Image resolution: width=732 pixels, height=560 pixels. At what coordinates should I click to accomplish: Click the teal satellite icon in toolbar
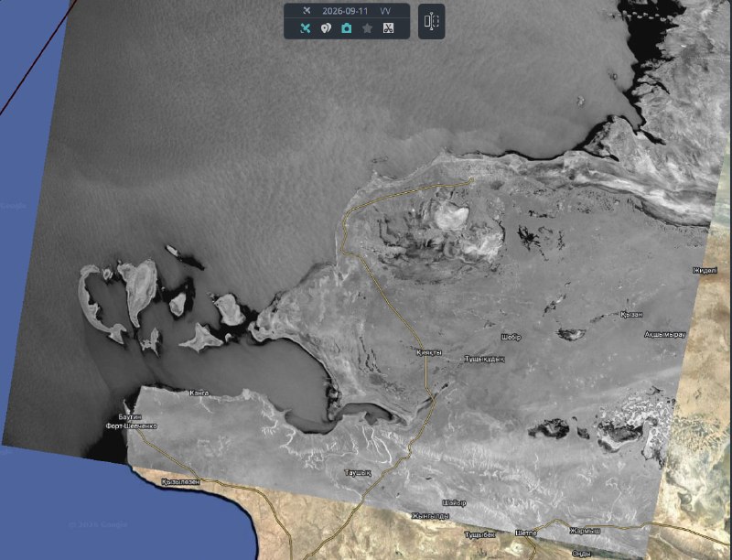(306, 28)
